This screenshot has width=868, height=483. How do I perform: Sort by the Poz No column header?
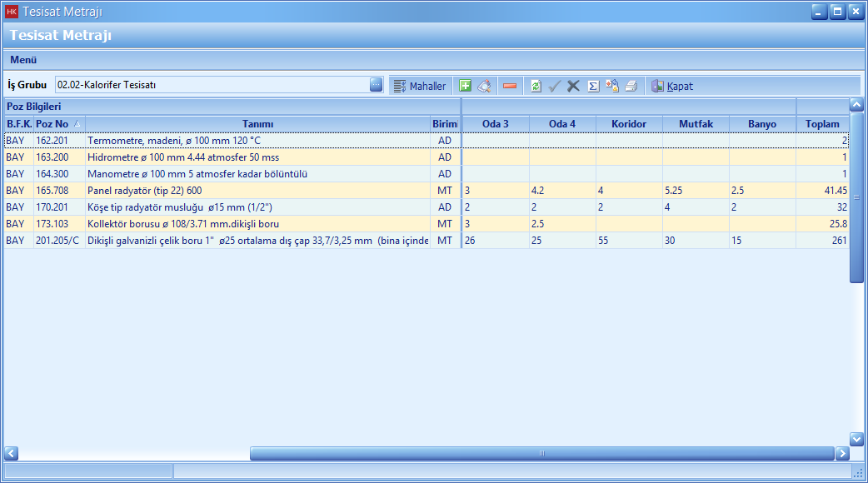(x=58, y=124)
